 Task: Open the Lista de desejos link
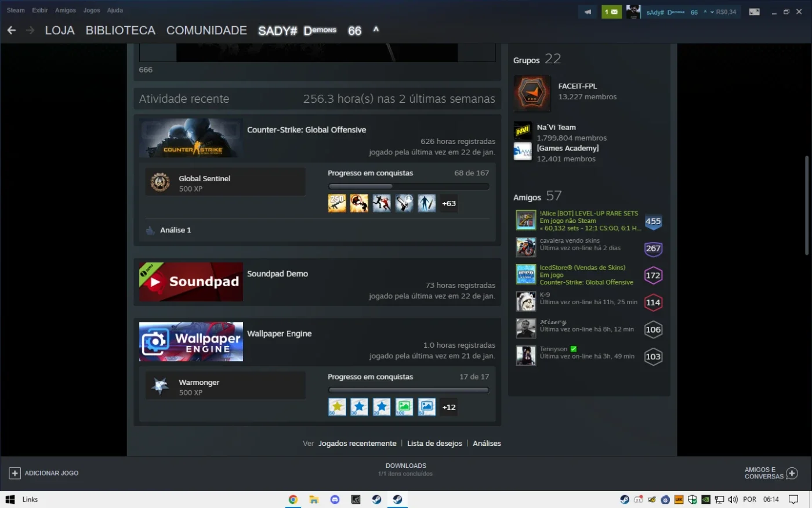(434, 443)
